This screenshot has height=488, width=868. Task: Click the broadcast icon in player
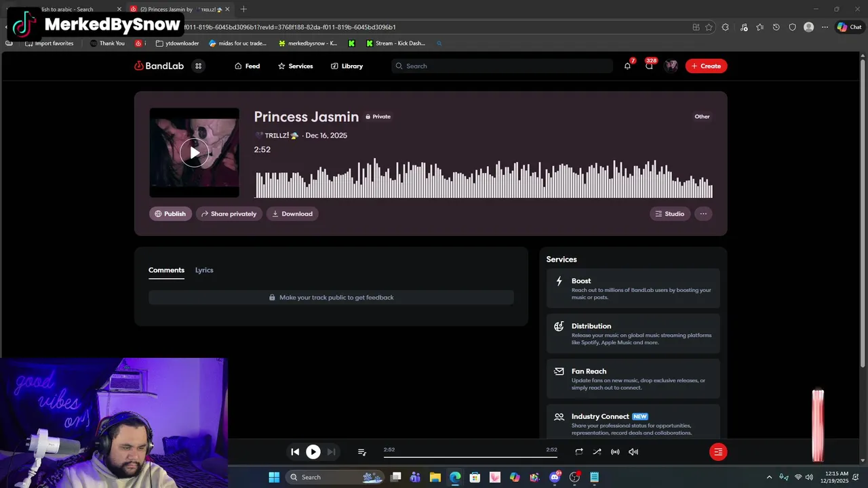click(x=615, y=451)
